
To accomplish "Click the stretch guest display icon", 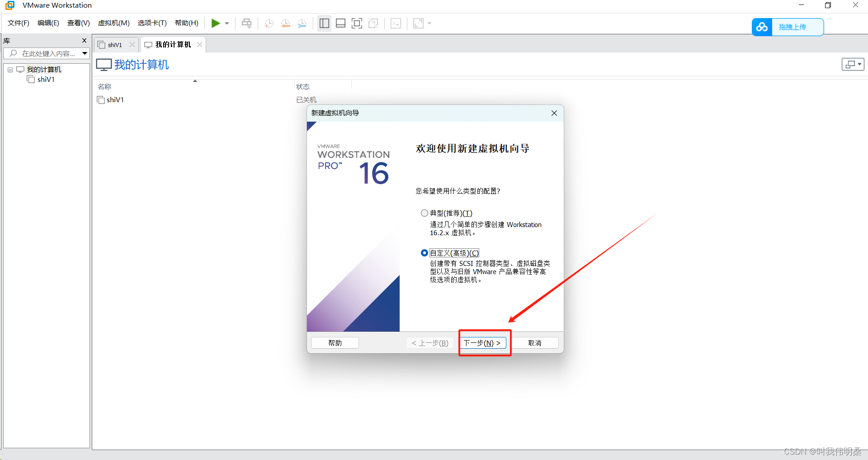I will click(x=419, y=23).
